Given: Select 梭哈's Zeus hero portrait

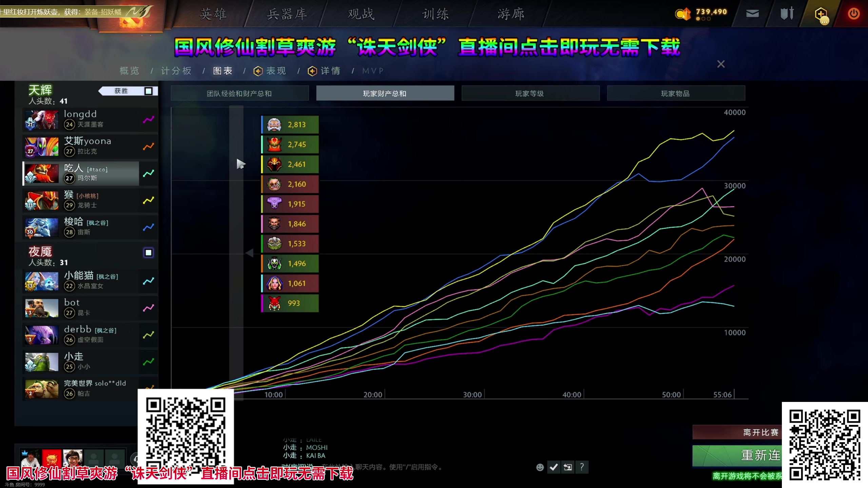Looking at the screenshot, I should pos(42,227).
